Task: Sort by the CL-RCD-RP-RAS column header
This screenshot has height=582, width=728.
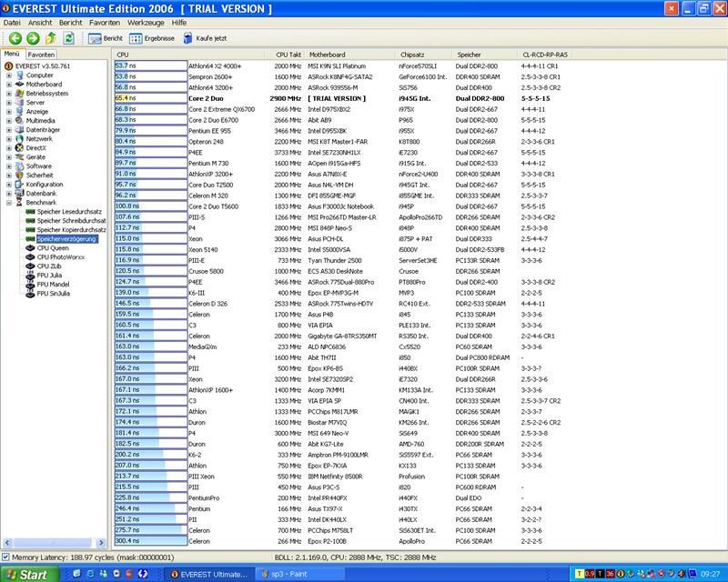Action: [544, 55]
